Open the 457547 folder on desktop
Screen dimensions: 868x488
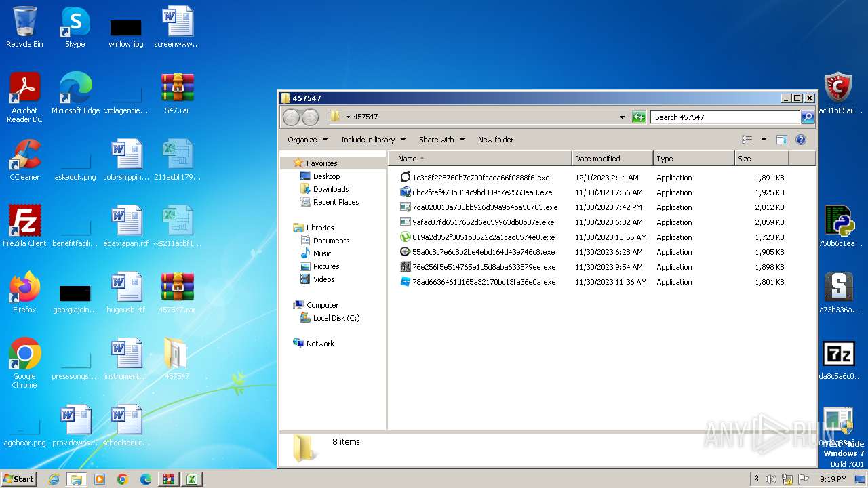coord(177,359)
